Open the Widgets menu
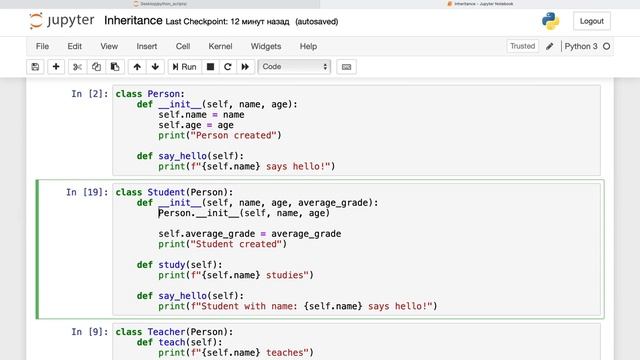 pos(266,47)
